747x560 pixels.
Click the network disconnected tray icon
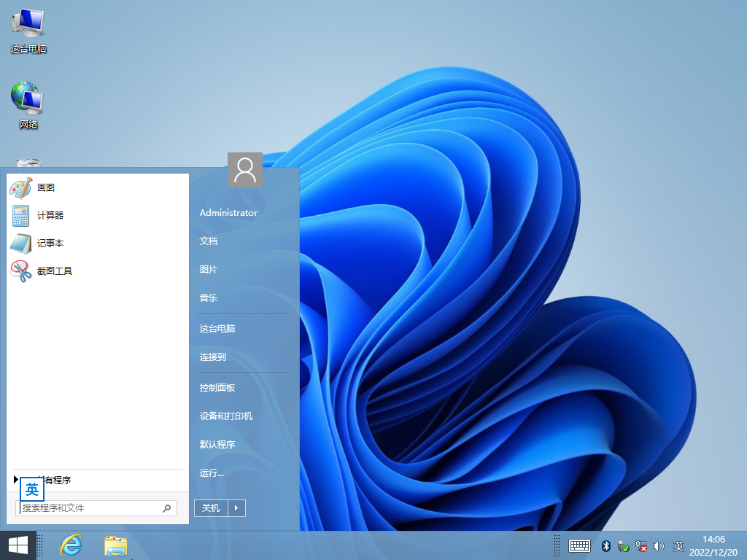pyautogui.click(x=641, y=545)
